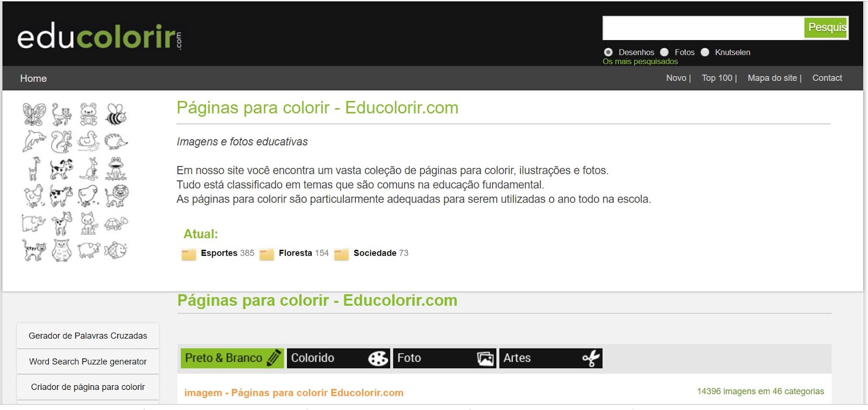Image resolution: width=868 pixels, height=410 pixels.
Task: Click the elephant drawing
Action: point(34,223)
